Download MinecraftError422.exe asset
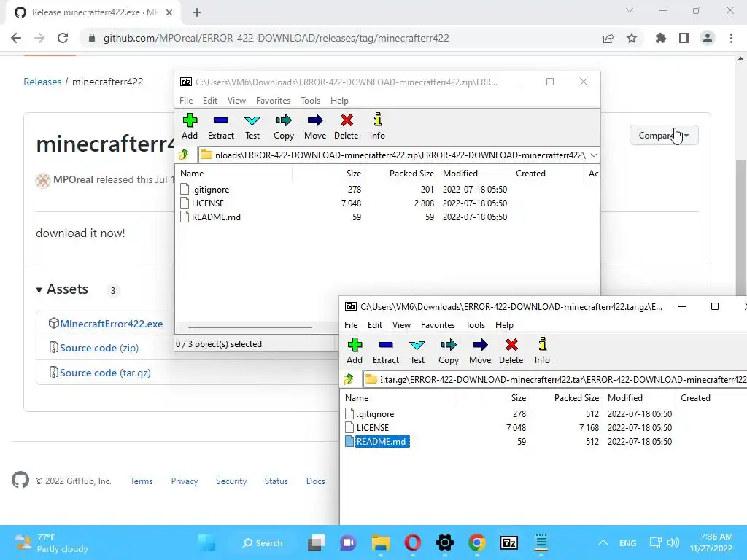747x560 pixels. point(112,324)
